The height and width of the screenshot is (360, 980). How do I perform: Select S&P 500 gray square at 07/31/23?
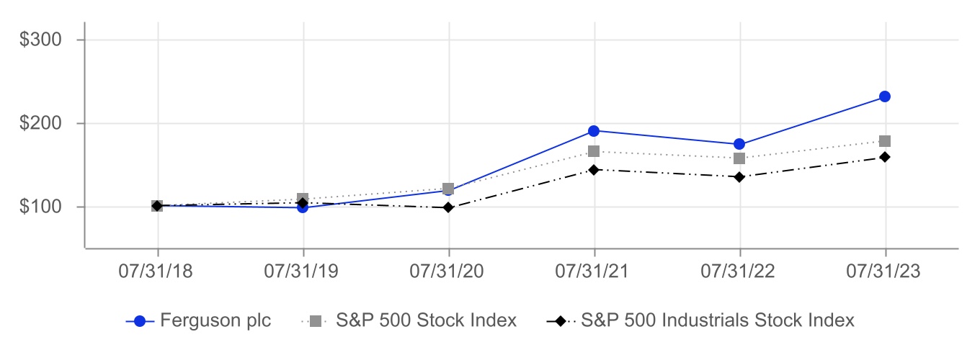coord(885,141)
